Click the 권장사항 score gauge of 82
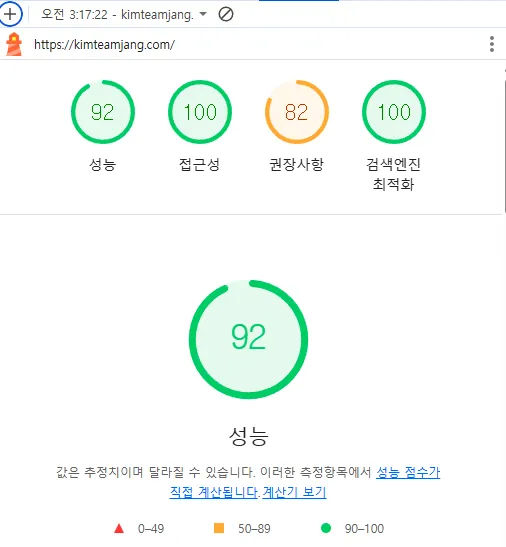506x547 pixels. [297, 112]
